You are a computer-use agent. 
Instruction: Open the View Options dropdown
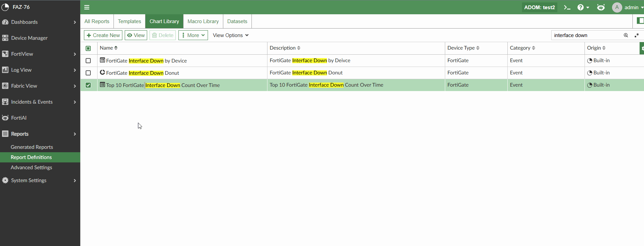(x=231, y=35)
